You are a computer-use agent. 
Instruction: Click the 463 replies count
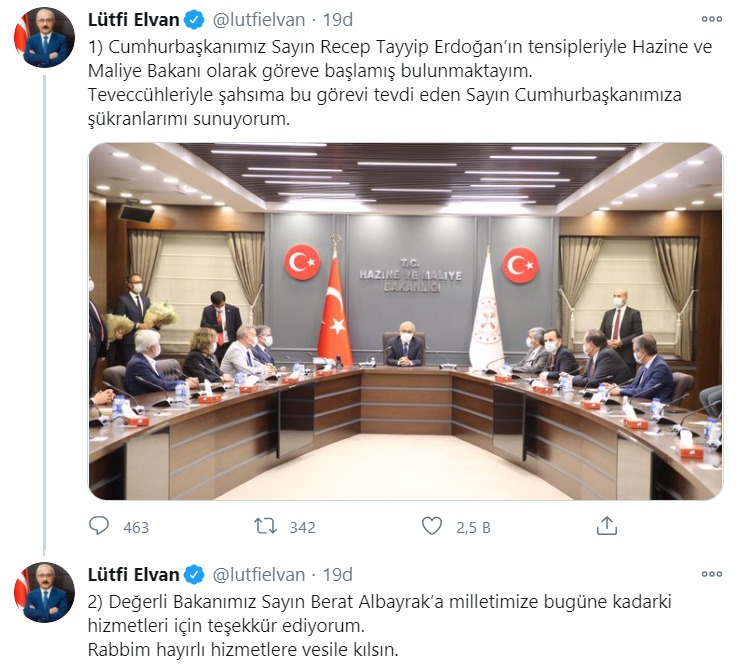(136, 528)
